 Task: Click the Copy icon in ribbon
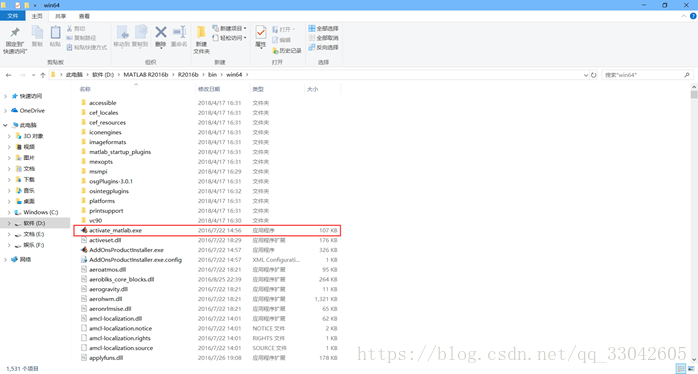[x=37, y=32]
